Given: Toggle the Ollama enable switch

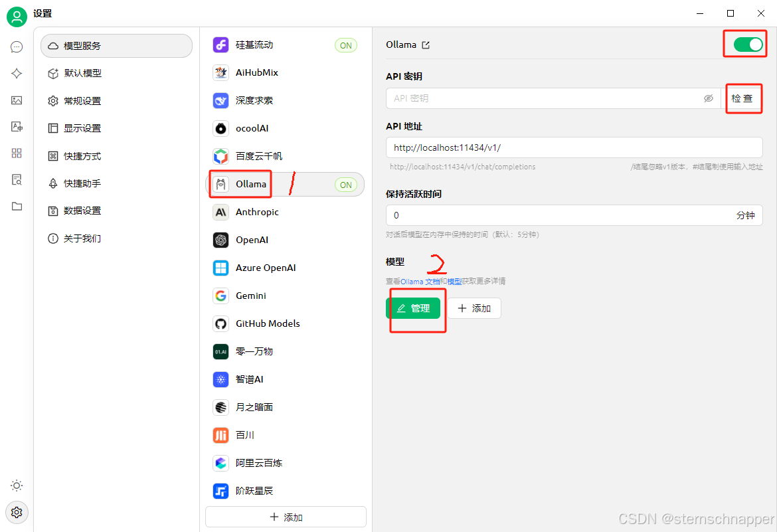Looking at the screenshot, I should click(748, 44).
